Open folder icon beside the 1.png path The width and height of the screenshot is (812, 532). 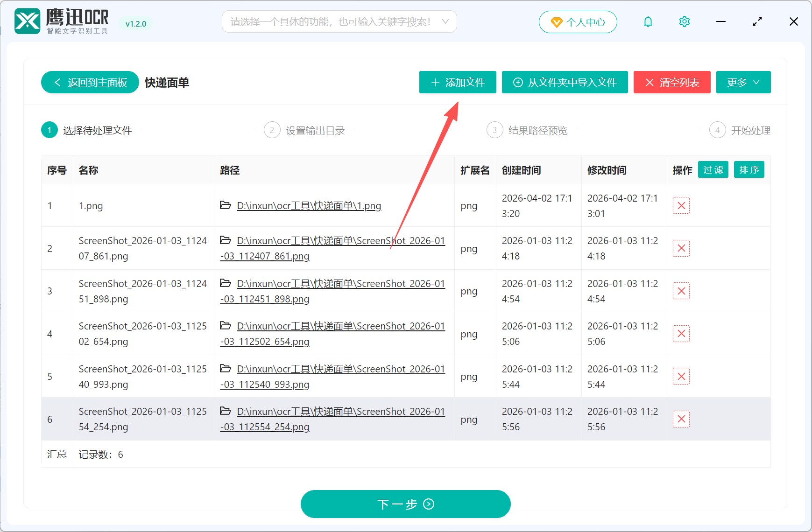226,205
